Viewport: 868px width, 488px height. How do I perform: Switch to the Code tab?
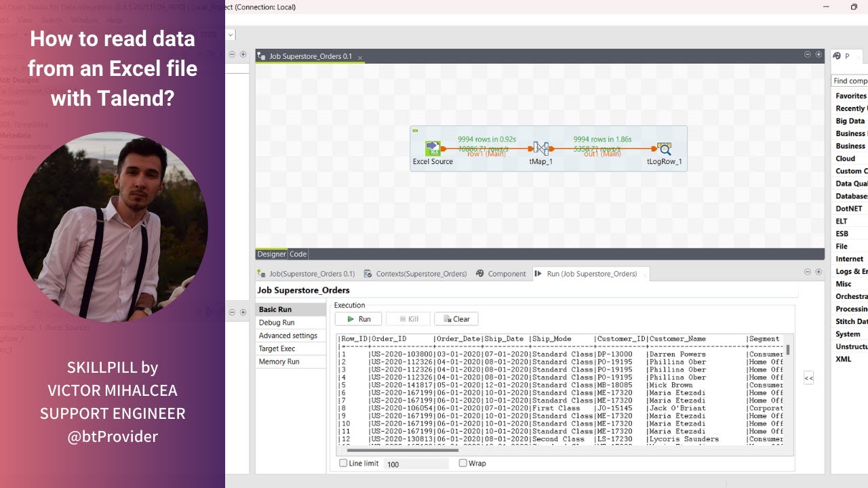tap(298, 254)
